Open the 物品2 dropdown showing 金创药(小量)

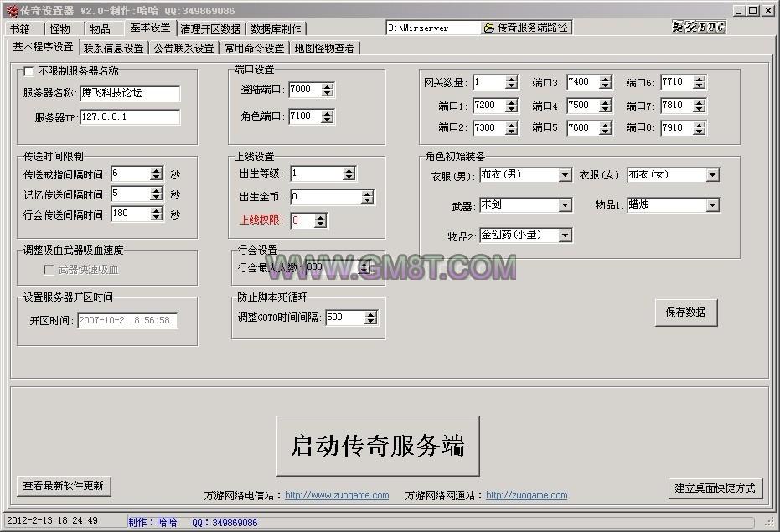565,235
